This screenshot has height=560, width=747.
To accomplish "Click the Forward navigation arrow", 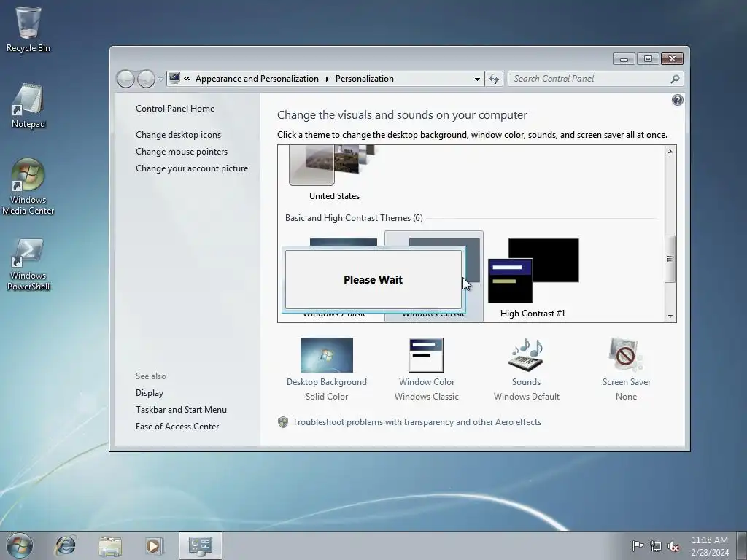I will click(x=146, y=79).
